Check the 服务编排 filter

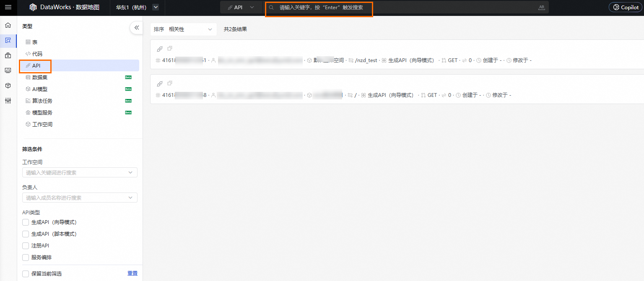coord(26,258)
